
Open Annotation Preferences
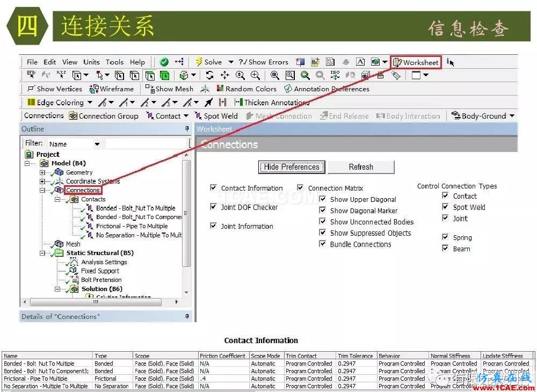click(326, 89)
